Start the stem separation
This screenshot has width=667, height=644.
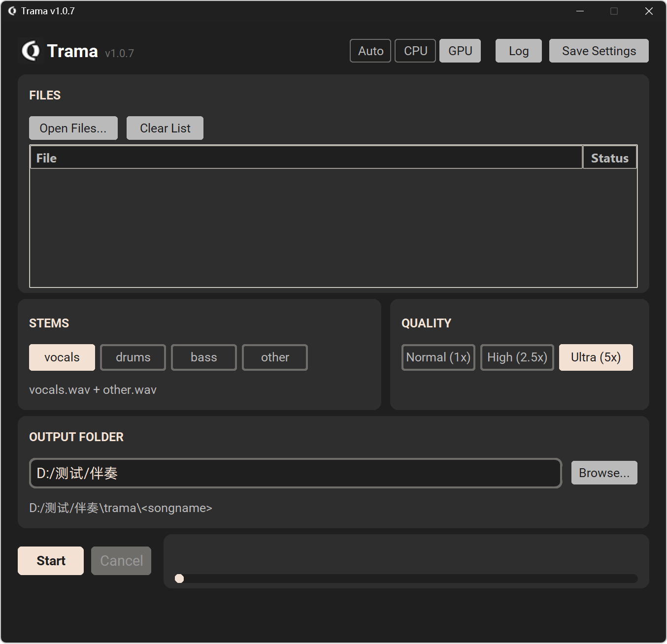pos(51,561)
